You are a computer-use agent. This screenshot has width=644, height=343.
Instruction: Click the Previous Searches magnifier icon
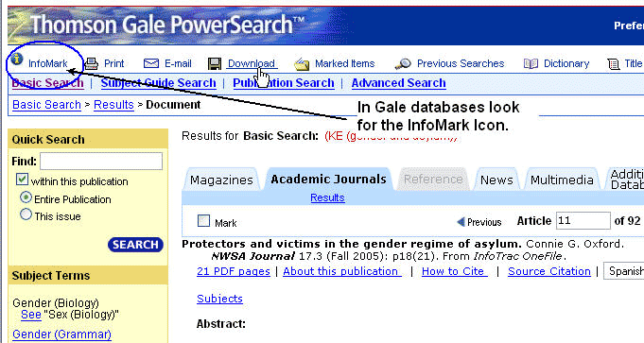tap(403, 63)
